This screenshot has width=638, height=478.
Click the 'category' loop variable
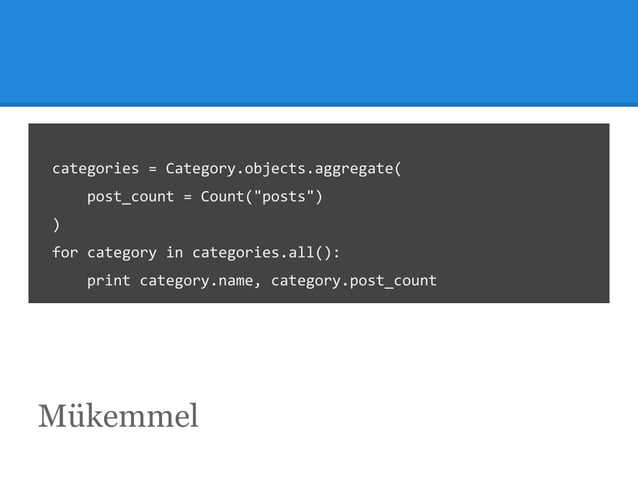click(122, 253)
